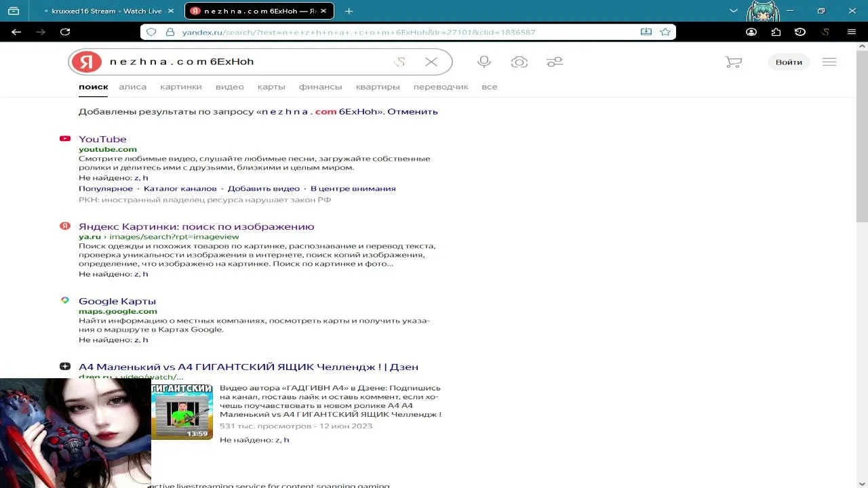Go back with the browser back arrow
The width and height of the screenshot is (868, 488).
(16, 32)
